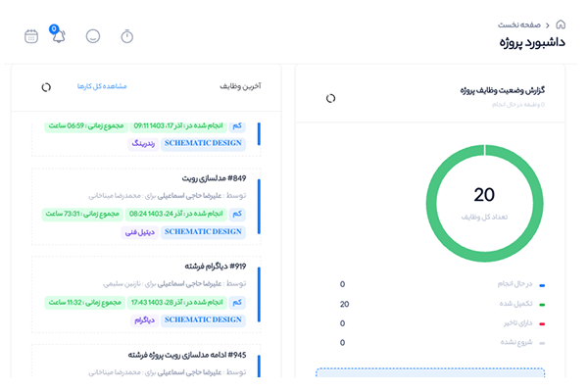Click the red دارای تاخیر color marker
Viewport: 588px width, 392px height.
pos(542,324)
